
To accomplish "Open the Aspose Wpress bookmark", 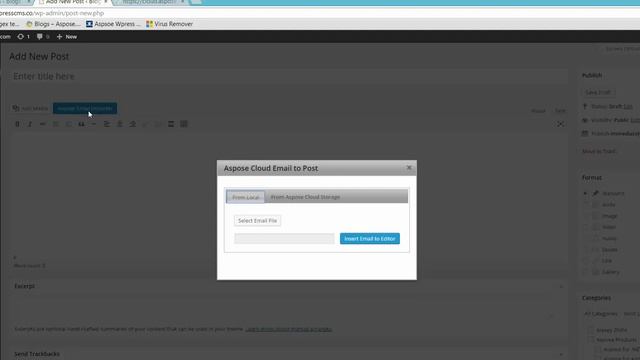I will point(113,24).
